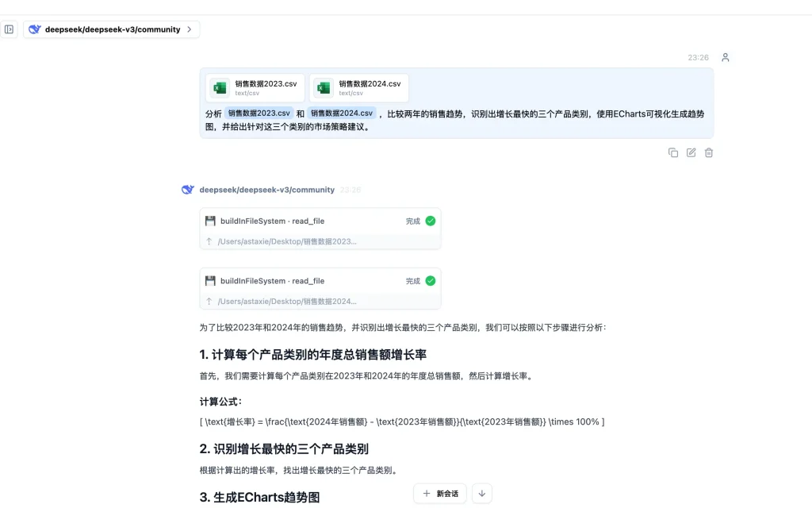
Task: Delete the user message
Action: pos(709,152)
